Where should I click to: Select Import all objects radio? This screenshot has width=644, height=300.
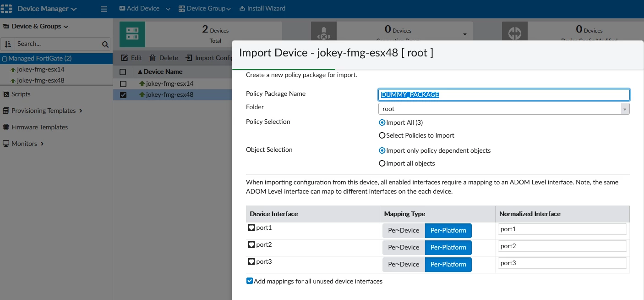click(x=382, y=163)
